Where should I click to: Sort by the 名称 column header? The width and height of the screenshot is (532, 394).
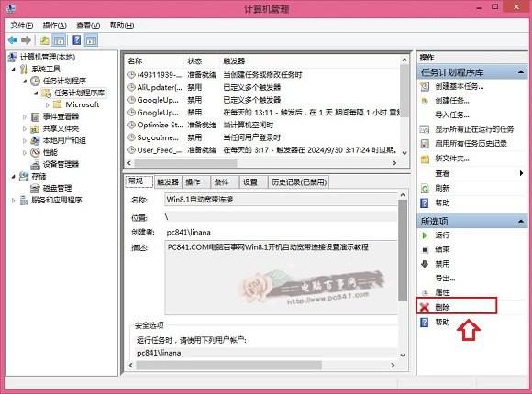135,61
